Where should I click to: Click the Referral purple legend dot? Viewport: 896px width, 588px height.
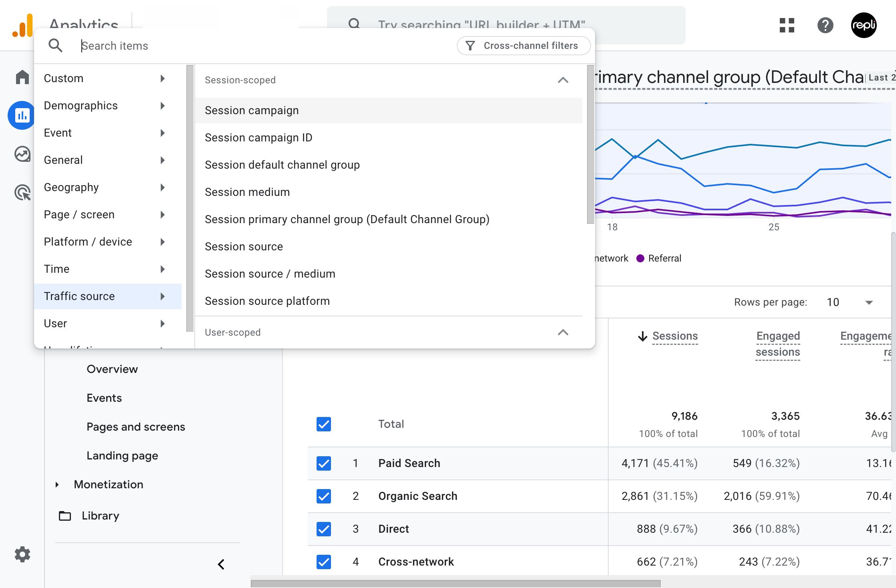[x=640, y=258]
